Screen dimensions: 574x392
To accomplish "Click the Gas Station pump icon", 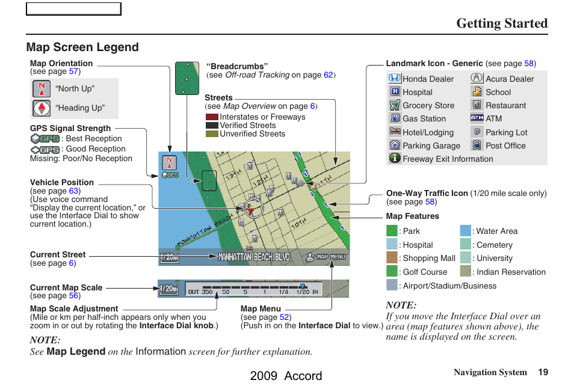I will 395,118.
